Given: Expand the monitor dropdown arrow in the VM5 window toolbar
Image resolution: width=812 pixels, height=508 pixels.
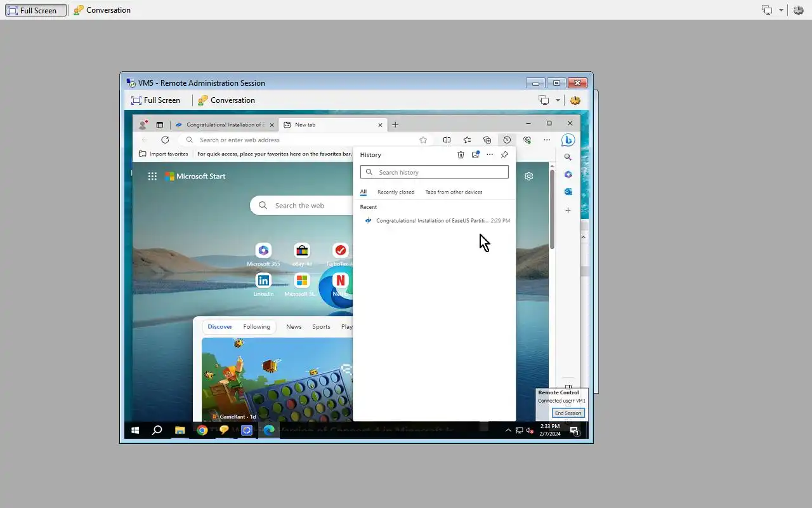Looking at the screenshot, I should pyautogui.click(x=558, y=100).
